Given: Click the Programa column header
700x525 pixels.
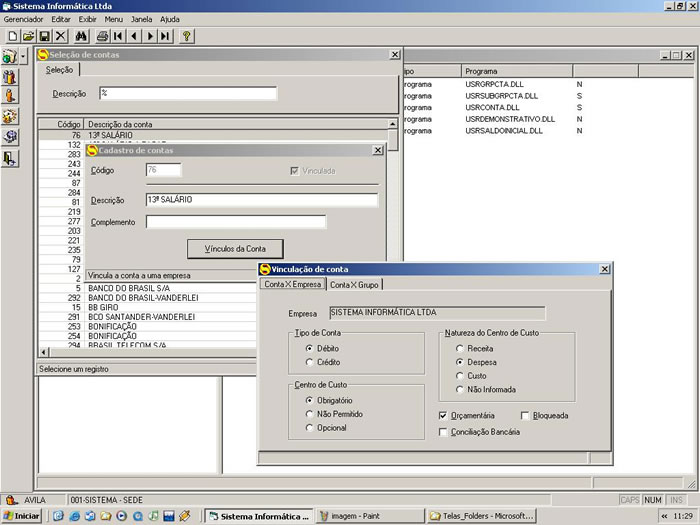Looking at the screenshot, I should click(x=517, y=71).
